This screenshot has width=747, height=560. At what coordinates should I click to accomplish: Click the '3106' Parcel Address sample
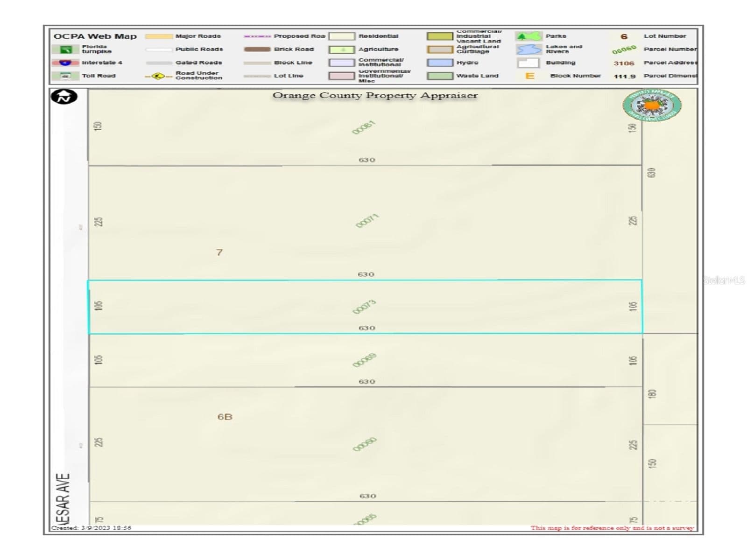click(624, 63)
